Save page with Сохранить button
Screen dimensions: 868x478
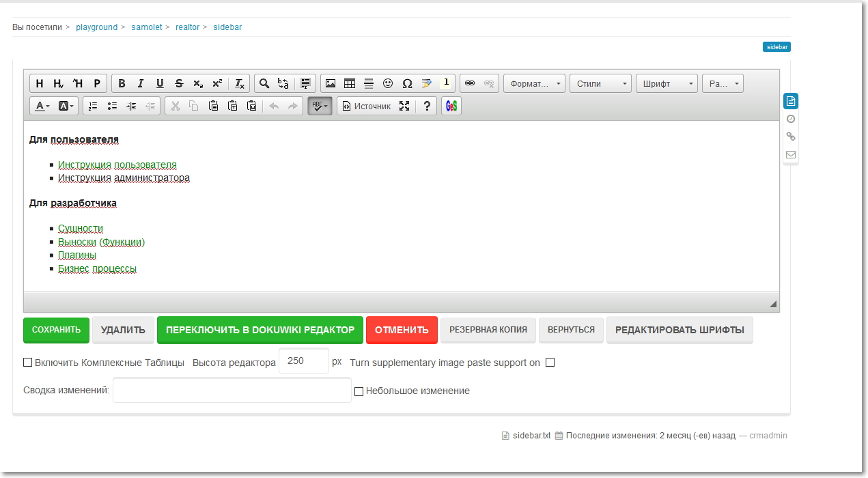point(57,330)
